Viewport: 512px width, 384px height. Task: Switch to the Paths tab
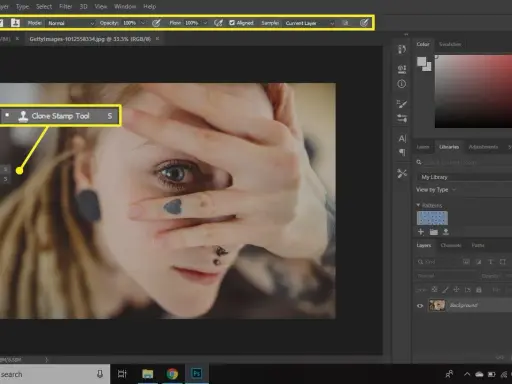pos(477,245)
